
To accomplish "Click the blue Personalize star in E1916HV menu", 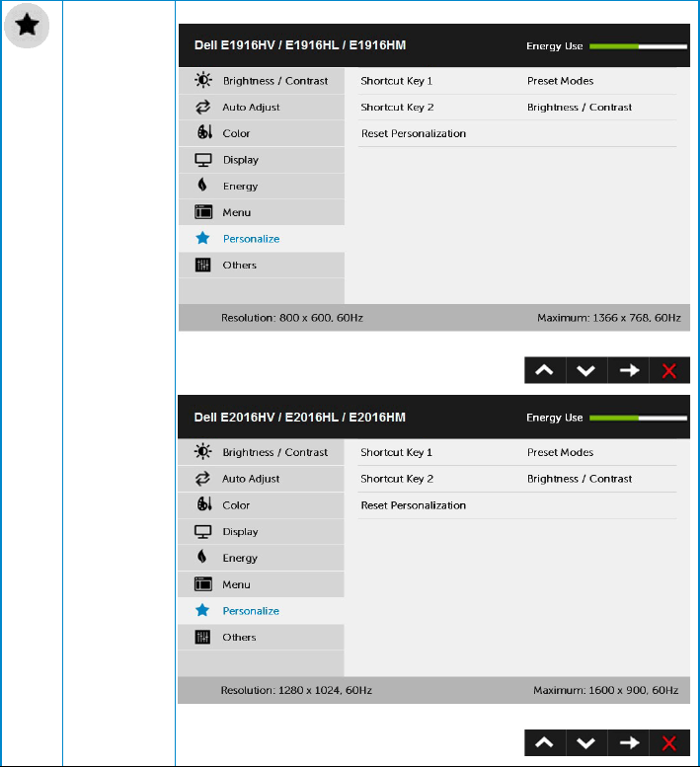I will tap(202, 238).
